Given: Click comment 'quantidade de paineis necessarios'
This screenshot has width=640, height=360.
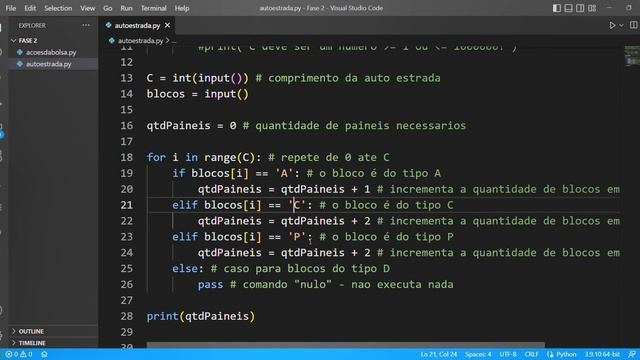Looking at the screenshot, I should click(360, 126).
